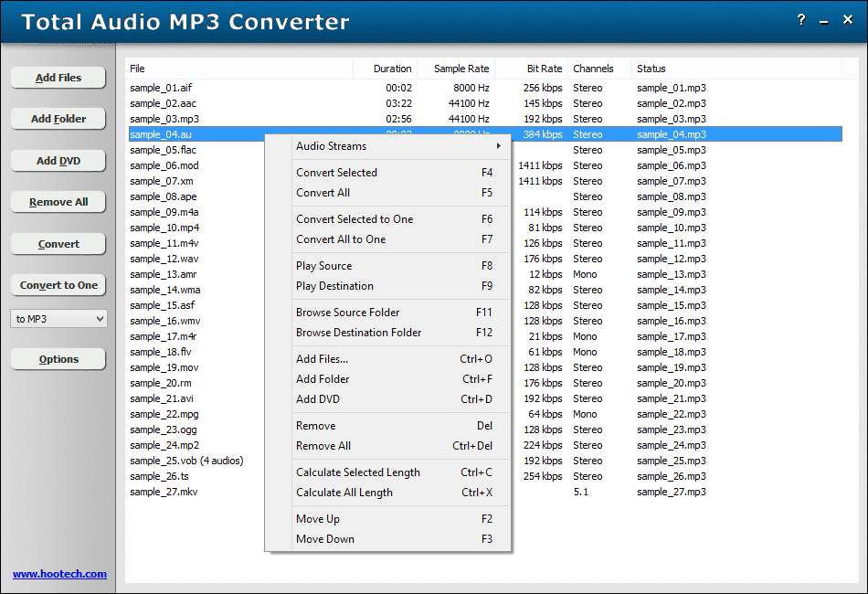Click the Convert to One sidebar button

tap(58, 285)
